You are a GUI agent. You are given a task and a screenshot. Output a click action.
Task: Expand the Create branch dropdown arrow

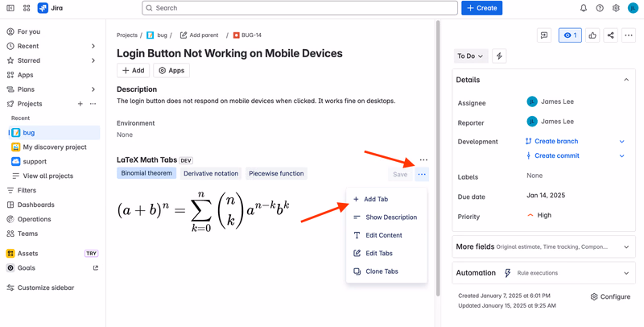(621, 141)
